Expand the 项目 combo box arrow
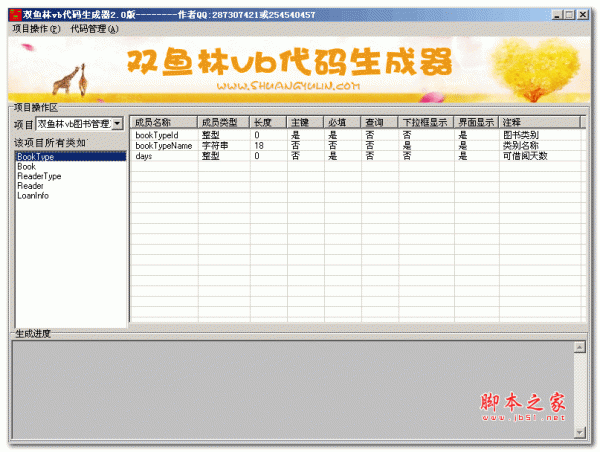 117,124
